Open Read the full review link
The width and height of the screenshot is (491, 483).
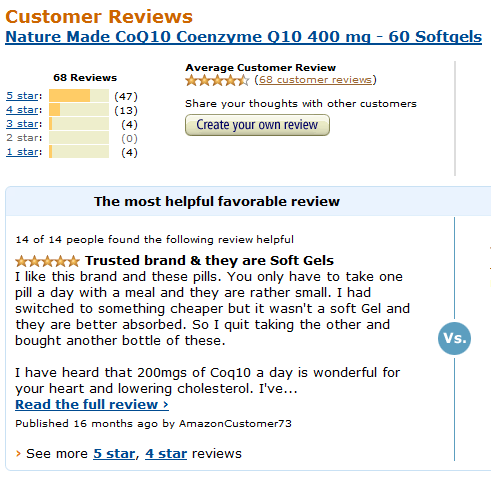point(92,404)
